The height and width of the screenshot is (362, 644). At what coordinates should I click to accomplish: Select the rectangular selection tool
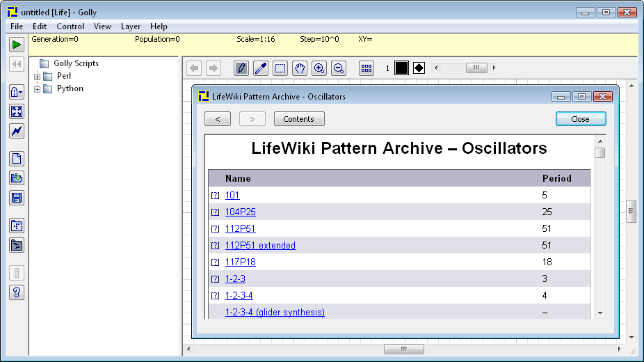[x=280, y=68]
